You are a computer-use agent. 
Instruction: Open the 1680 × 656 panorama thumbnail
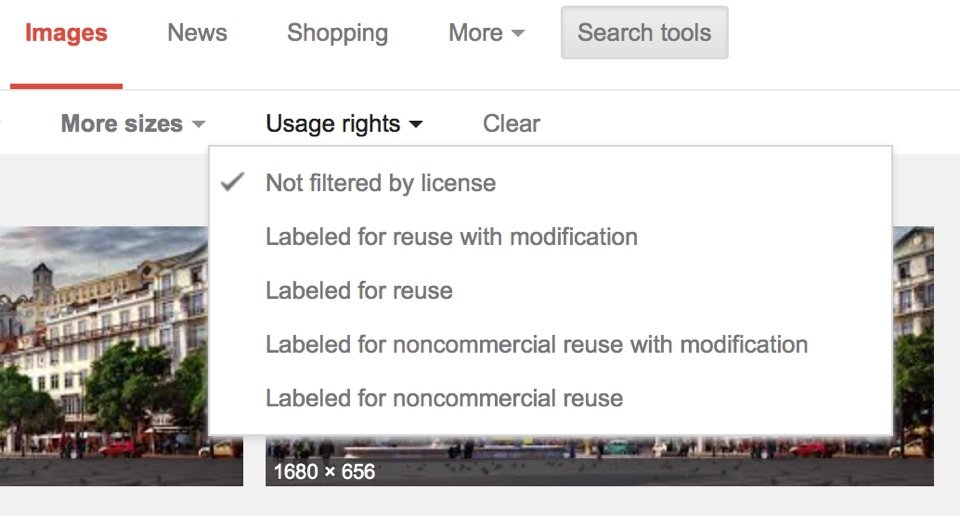click(x=599, y=460)
